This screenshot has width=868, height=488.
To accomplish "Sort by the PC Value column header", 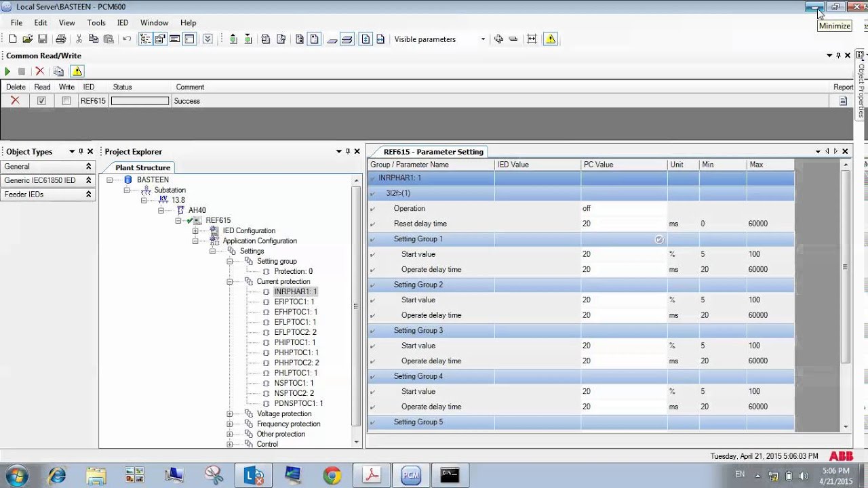I will pos(624,165).
